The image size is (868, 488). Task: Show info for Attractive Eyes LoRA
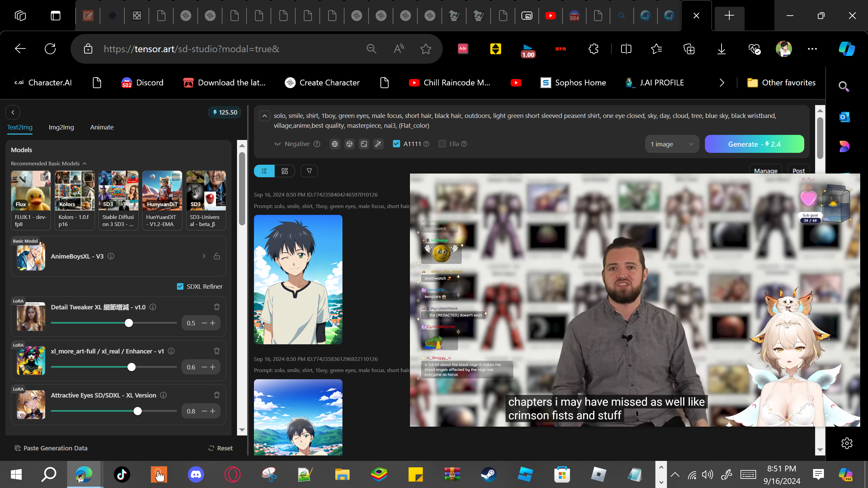click(x=163, y=395)
